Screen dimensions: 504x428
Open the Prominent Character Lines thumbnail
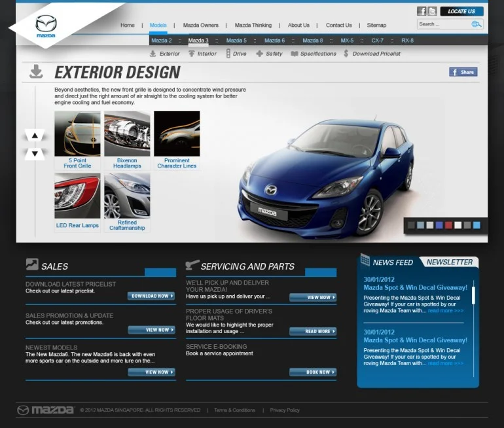pyautogui.click(x=177, y=140)
